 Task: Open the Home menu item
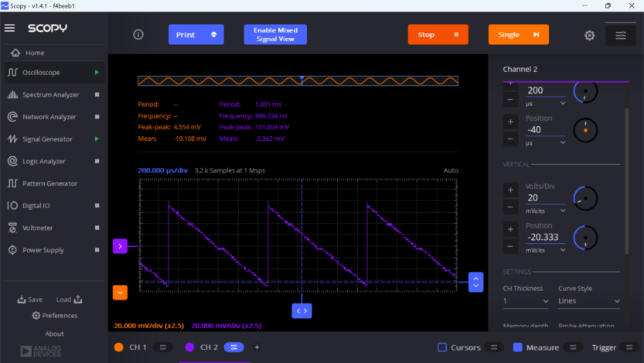pyautogui.click(x=35, y=53)
